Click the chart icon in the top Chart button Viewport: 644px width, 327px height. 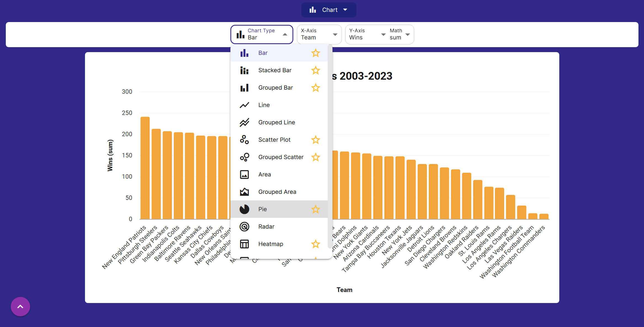(x=313, y=10)
